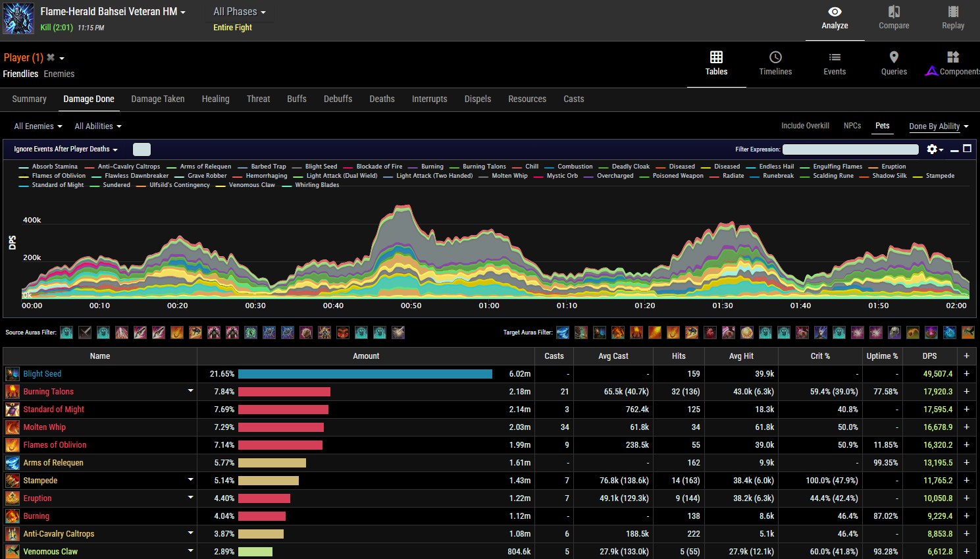Image resolution: width=980 pixels, height=559 pixels.
Task: Toggle the white switch beside Ignore Events
Action: click(x=142, y=149)
